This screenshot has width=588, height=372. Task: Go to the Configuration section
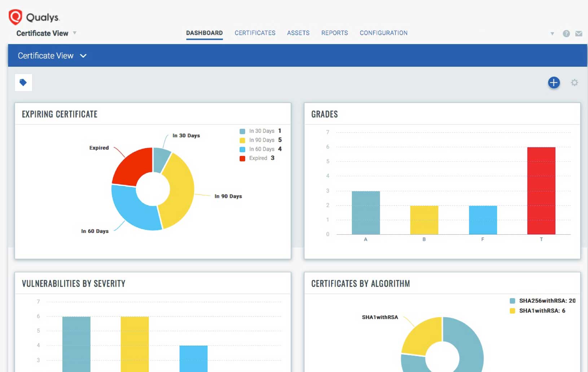tap(383, 33)
